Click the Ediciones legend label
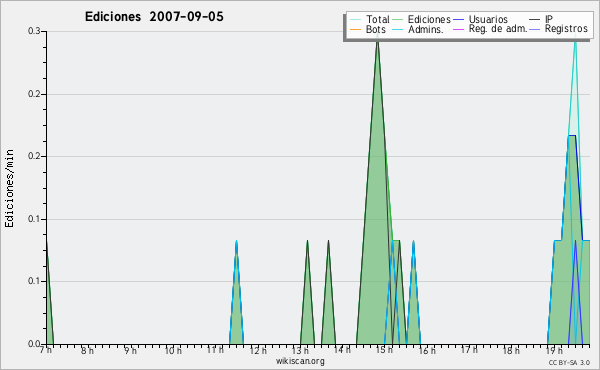 coord(429,19)
